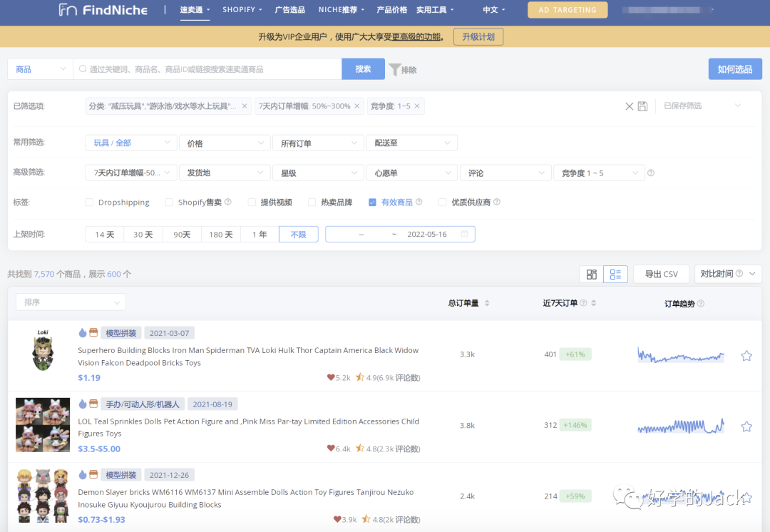This screenshot has height=532, width=770.
Task: Enable the Dropshipping checkbox
Action: tap(89, 202)
